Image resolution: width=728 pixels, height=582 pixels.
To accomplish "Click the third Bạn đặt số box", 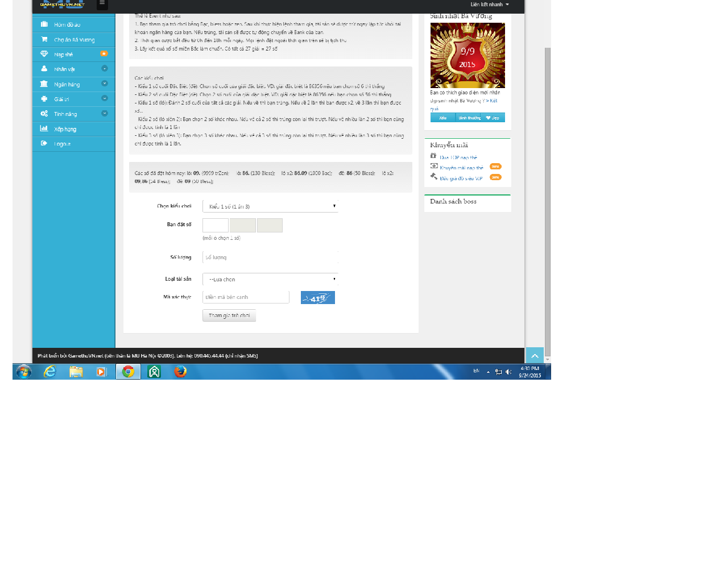I will click(270, 225).
